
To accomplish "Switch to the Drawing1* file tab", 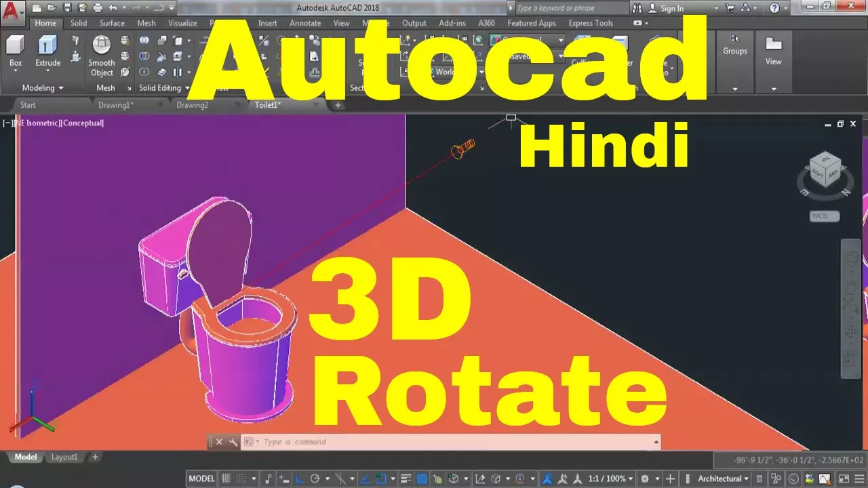I will 116,105.
